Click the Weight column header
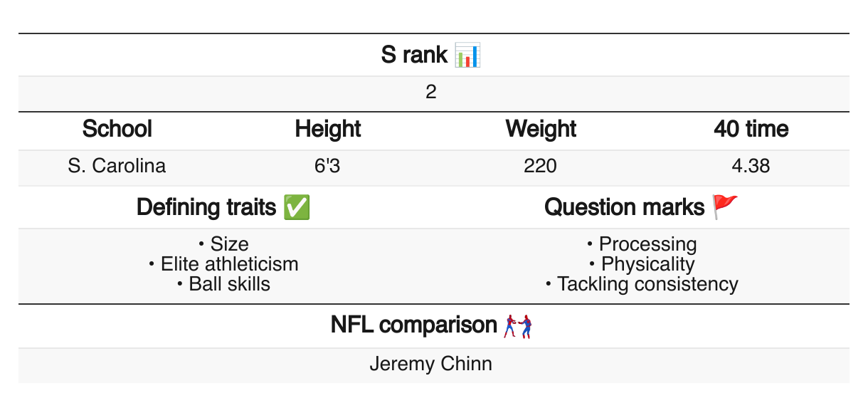This screenshot has width=868, height=403. point(541,129)
